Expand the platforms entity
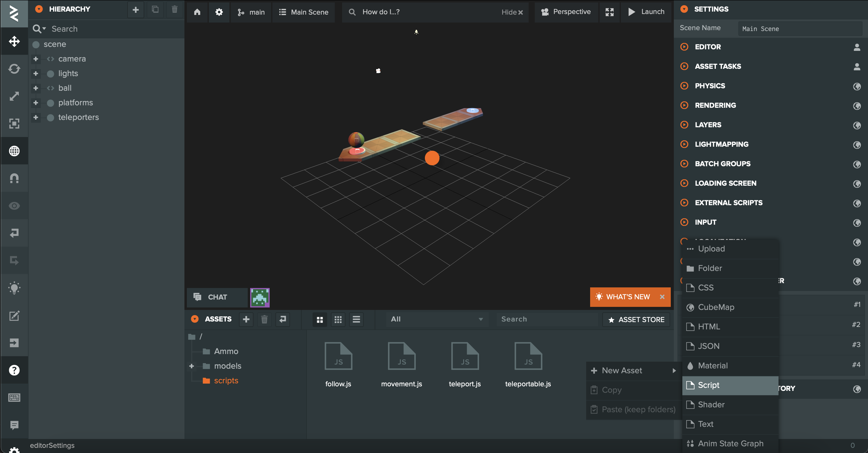The image size is (868, 453). [x=36, y=103]
